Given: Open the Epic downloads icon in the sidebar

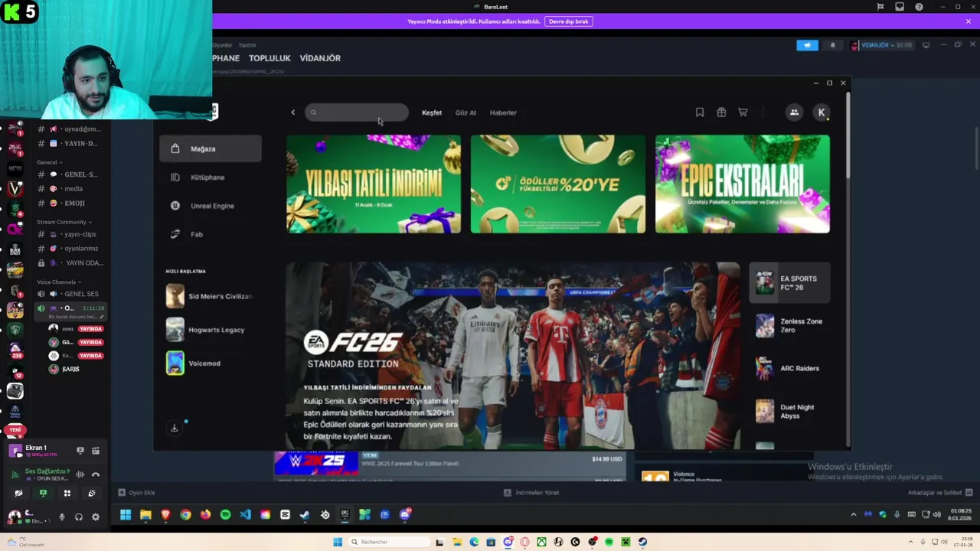Looking at the screenshot, I should (175, 428).
